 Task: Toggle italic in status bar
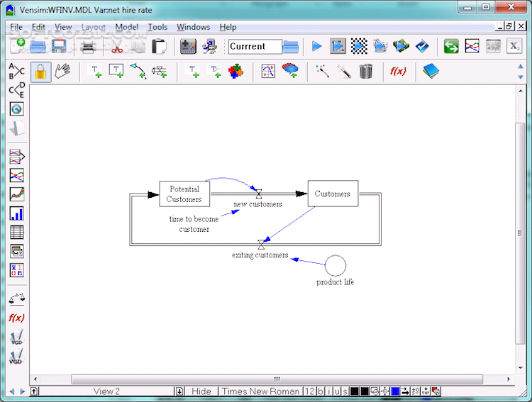(x=328, y=391)
